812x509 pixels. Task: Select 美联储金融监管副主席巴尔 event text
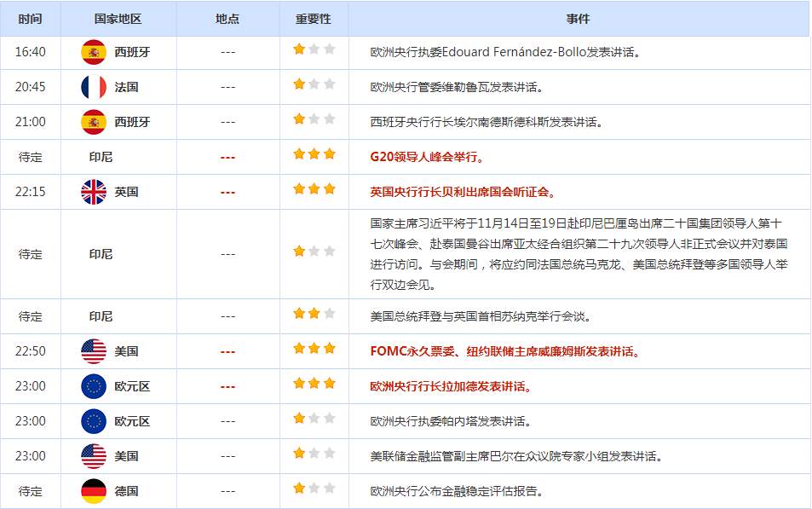(516, 457)
